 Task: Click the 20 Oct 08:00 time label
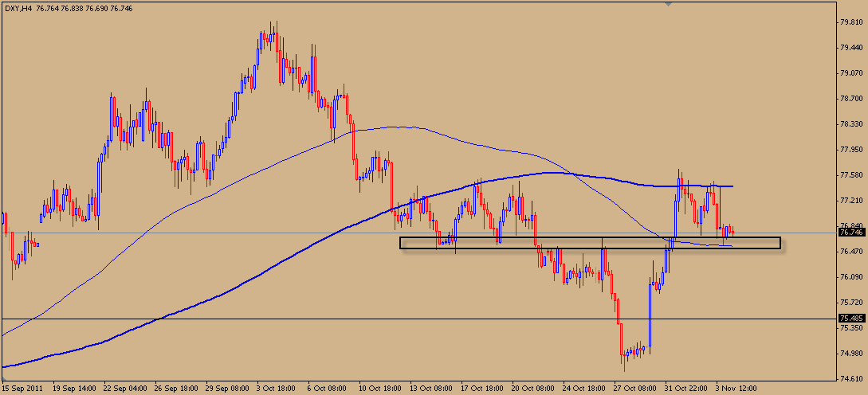click(531, 389)
